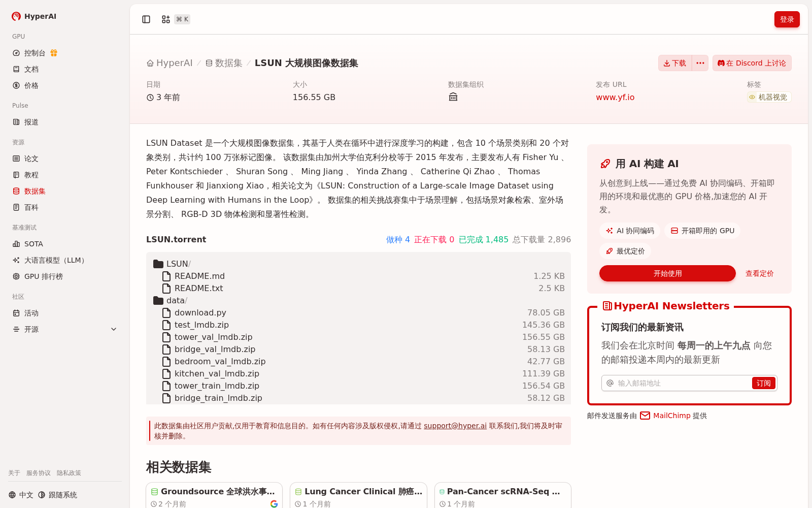812x508 pixels.
Task: Select test_lmdb.zip file
Action: (358, 325)
